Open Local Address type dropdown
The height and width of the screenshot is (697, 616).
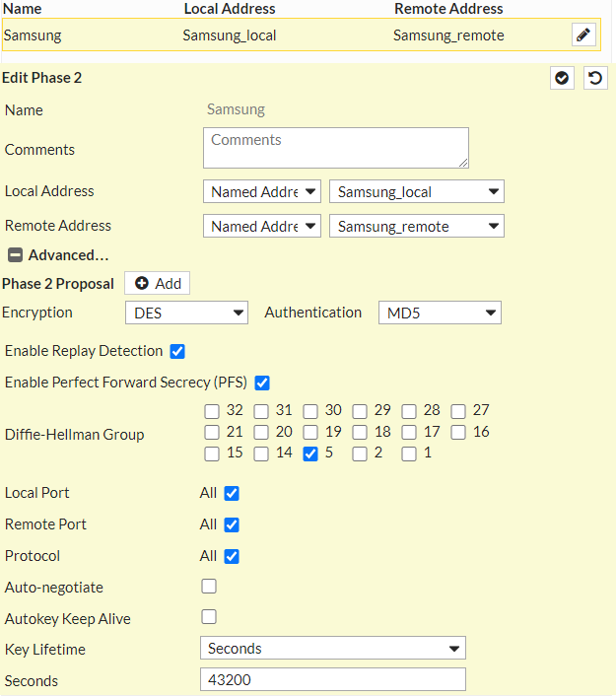click(262, 191)
